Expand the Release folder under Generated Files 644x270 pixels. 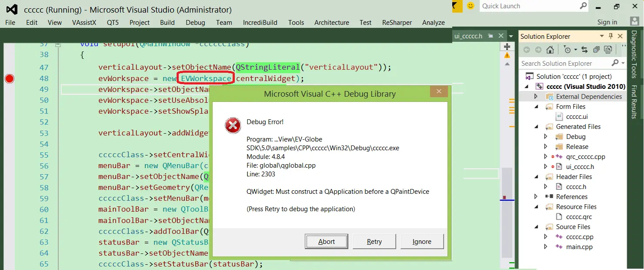pyautogui.click(x=546, y=147)
